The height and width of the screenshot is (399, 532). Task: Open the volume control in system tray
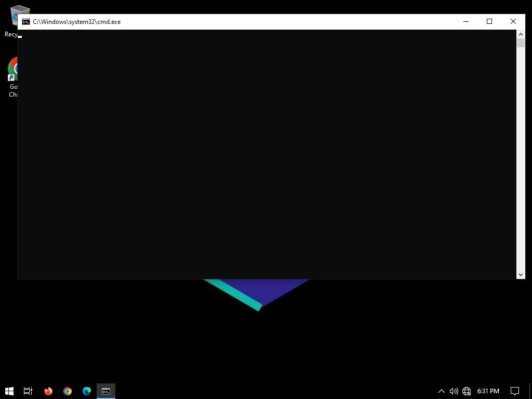coord(454,391)
